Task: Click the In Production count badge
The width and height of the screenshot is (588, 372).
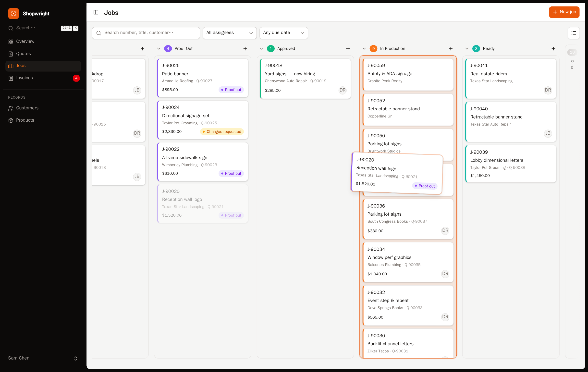Action: click(373, 49)
